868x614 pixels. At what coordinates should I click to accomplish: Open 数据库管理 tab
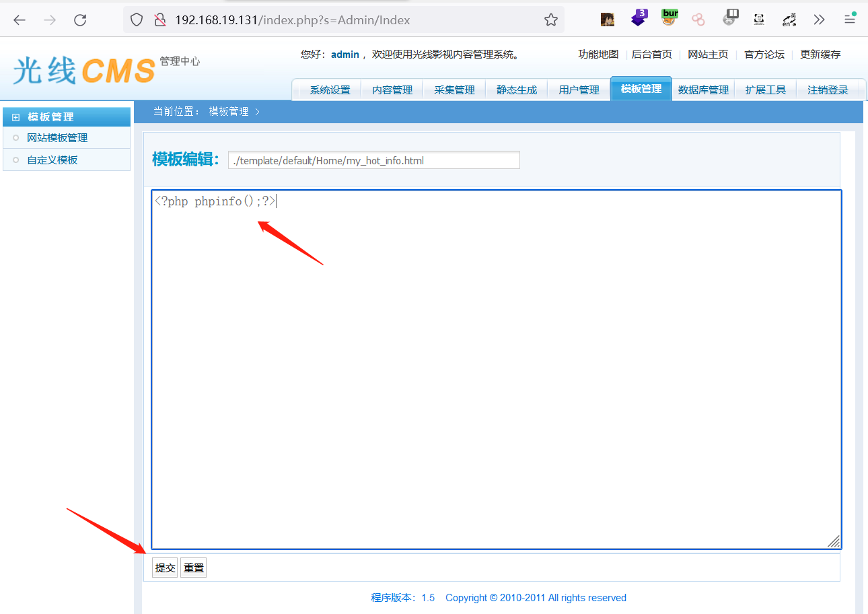pos(703,90)
